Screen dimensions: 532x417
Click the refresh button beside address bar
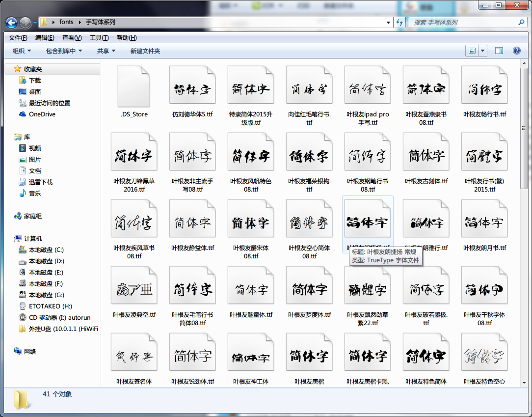(399, 23)
